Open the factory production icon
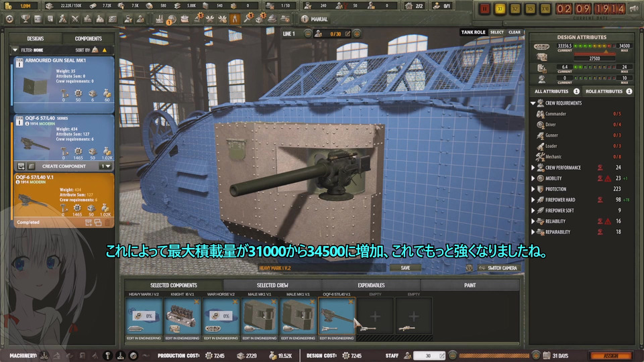 (x=160, y=19)
